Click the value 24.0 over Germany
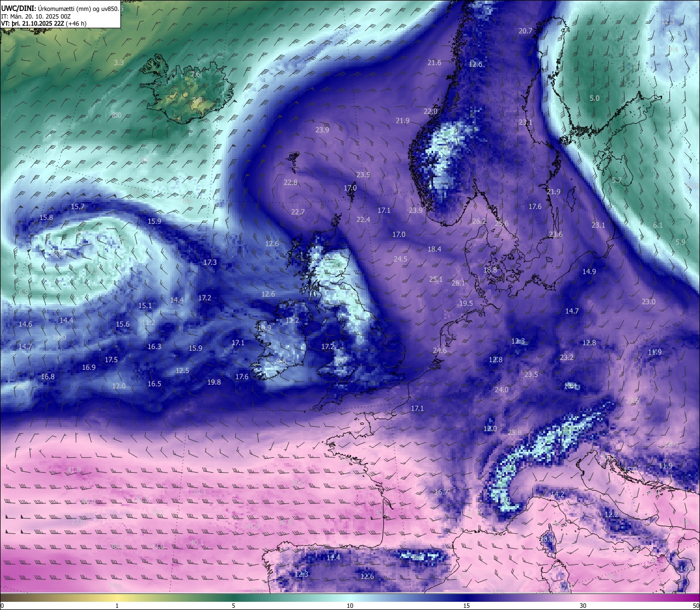The image size is (700, 610). [501, 390]
